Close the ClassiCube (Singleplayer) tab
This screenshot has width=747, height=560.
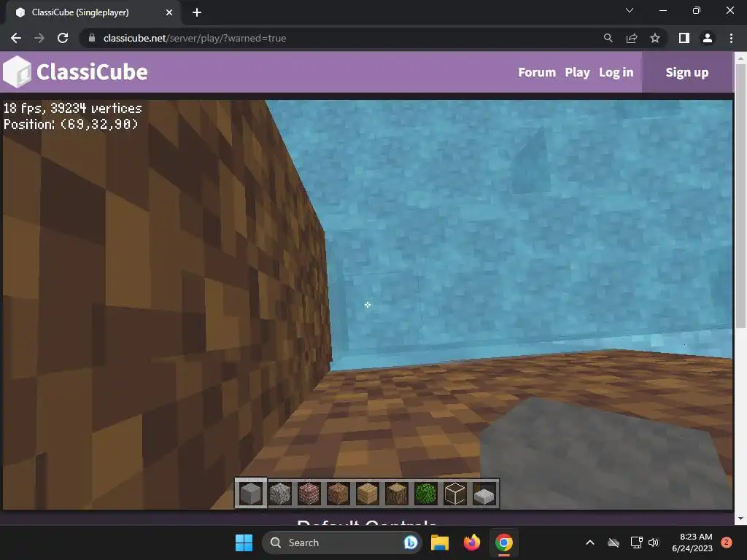click(x=169, y=12)
